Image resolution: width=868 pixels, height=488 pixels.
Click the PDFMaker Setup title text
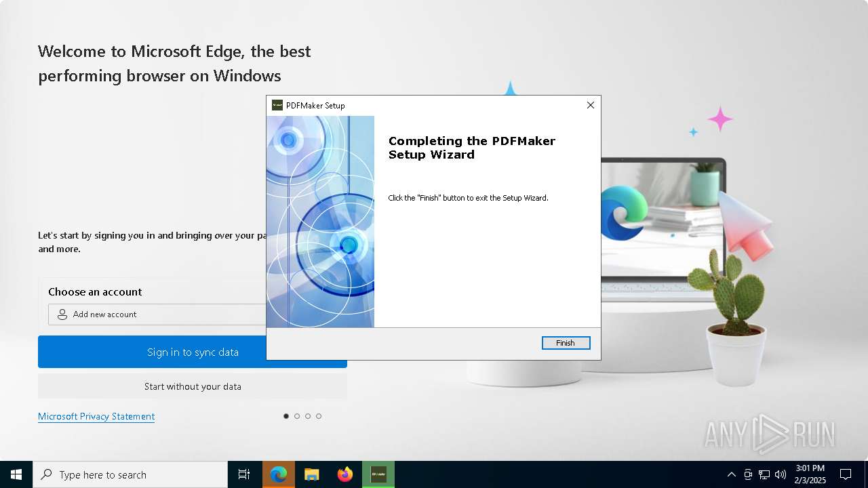315,106
